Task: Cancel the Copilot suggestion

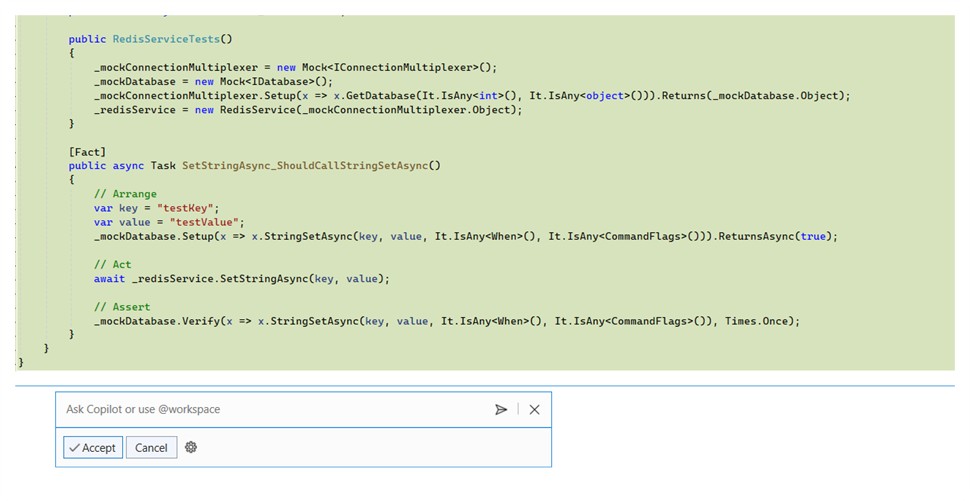Action: [151, 447]
